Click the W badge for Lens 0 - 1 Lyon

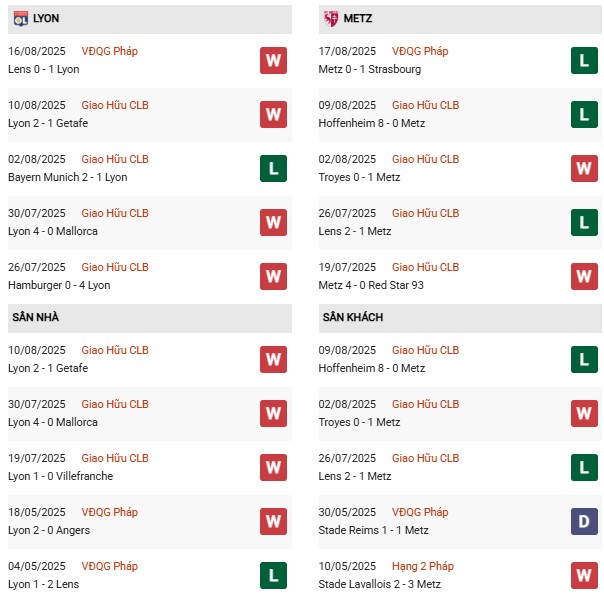point(273,60)
